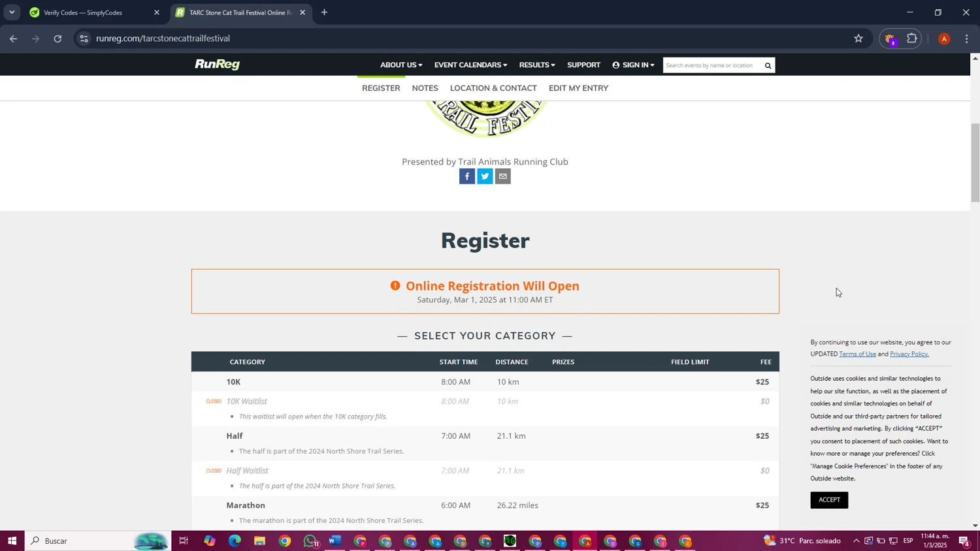Open Task View in taskbar
Image resolution: width=980 pixels, height=551 pixels.
point(184,541)
